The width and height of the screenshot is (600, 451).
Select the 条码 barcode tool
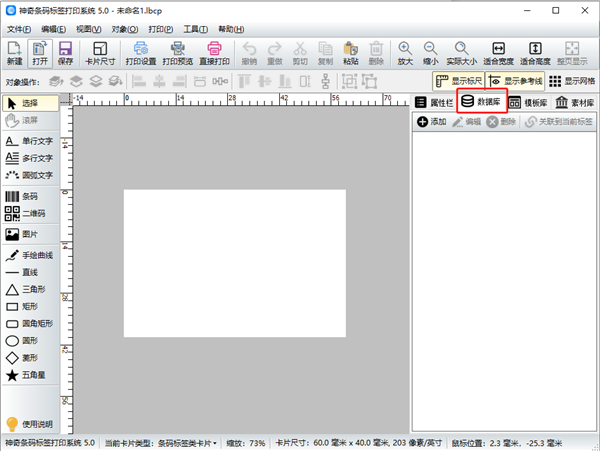[x=22, y=196]
